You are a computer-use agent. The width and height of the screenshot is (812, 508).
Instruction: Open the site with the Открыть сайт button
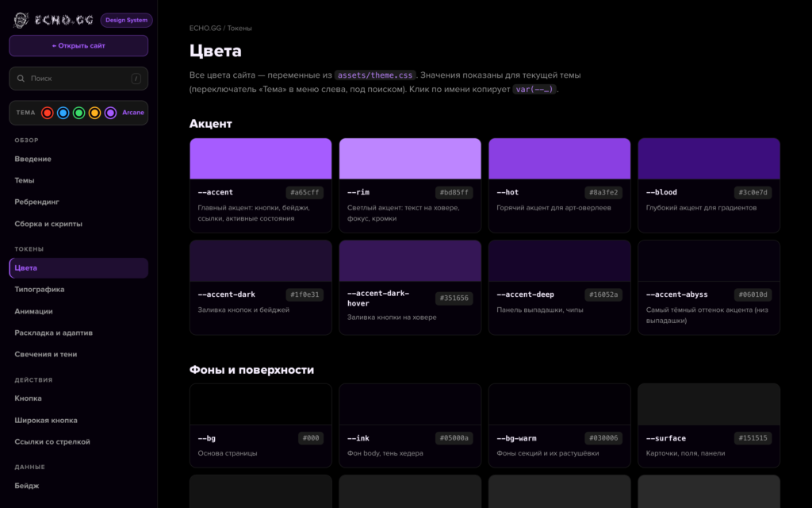tap(79, 45)
